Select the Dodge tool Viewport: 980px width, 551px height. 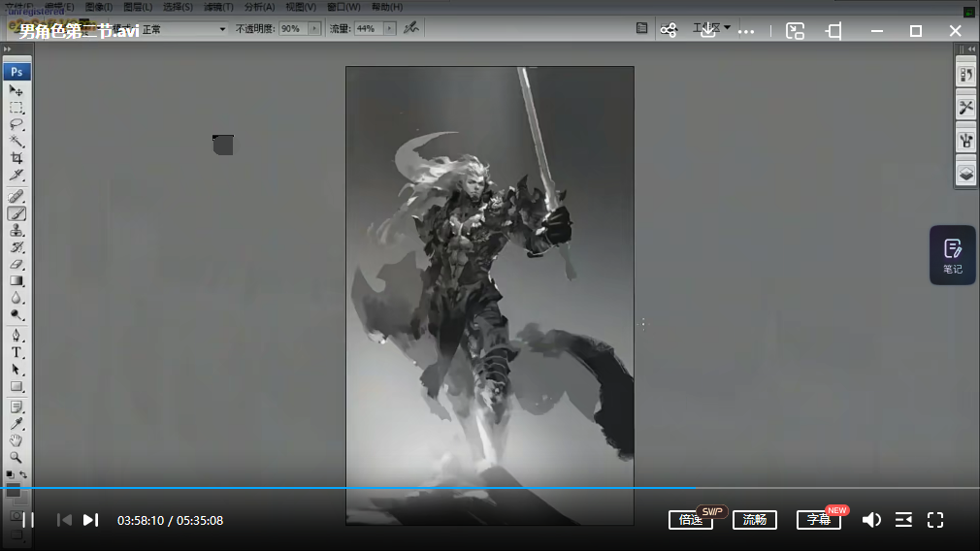[16, 315]
